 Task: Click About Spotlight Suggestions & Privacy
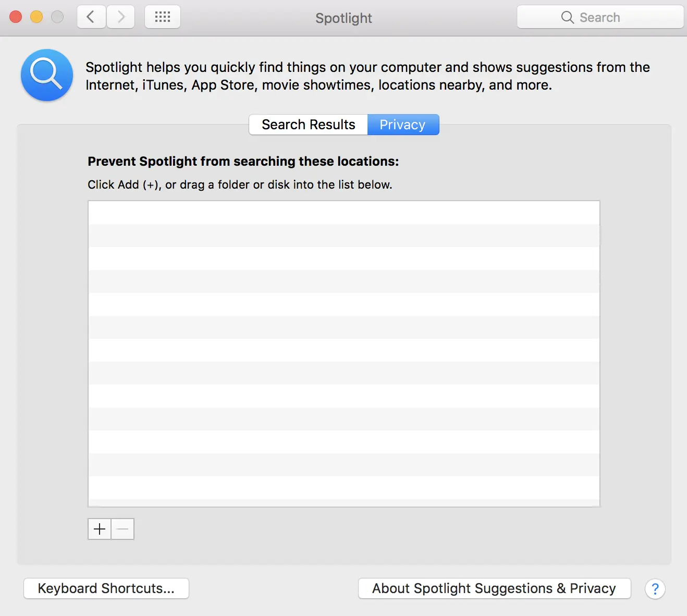tap(494, 588)
